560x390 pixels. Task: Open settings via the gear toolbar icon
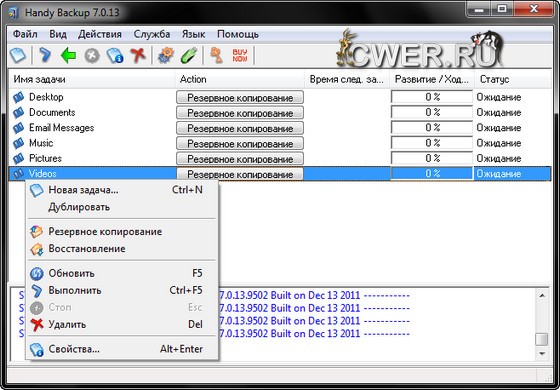pos(166,55)
